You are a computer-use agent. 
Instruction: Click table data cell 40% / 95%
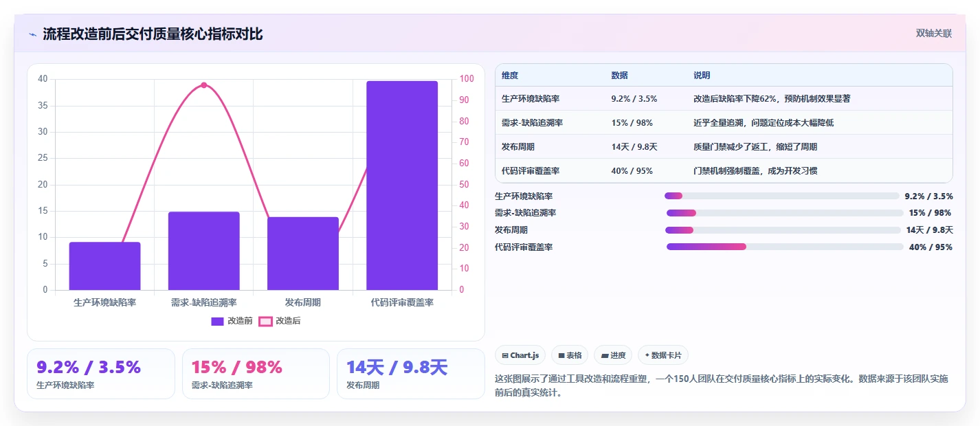coord(632,171)
